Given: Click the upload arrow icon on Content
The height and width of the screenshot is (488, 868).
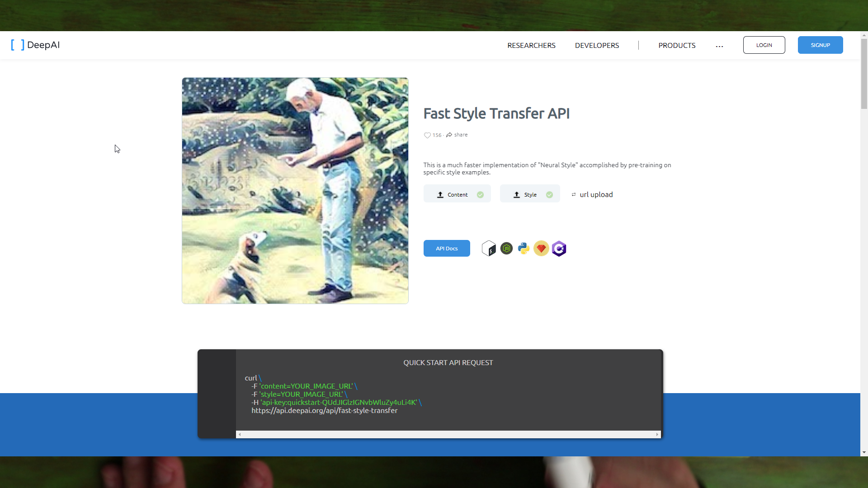Looking at the screenshot, I should pyautogui.click(x=440, y=195).
